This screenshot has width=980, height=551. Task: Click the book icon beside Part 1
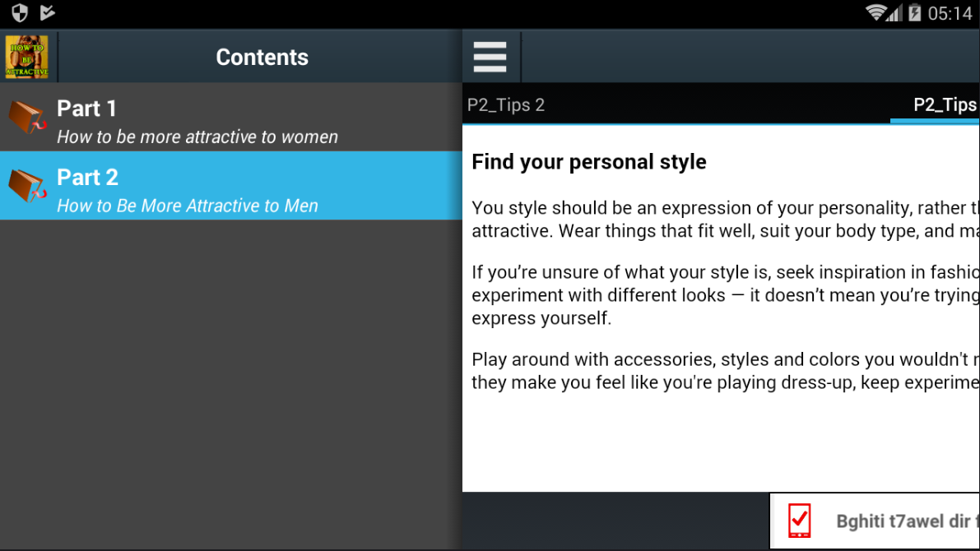click(26, 117)
